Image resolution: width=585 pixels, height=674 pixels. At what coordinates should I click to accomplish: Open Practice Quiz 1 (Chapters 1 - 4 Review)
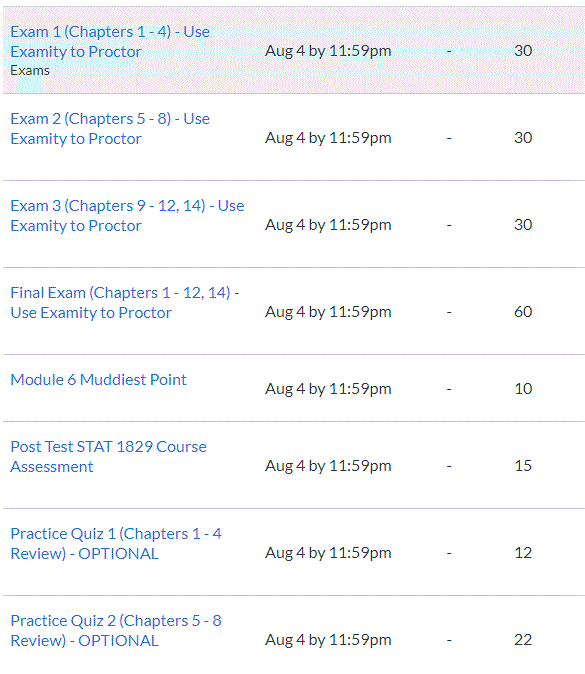click(x=116, y=543)
